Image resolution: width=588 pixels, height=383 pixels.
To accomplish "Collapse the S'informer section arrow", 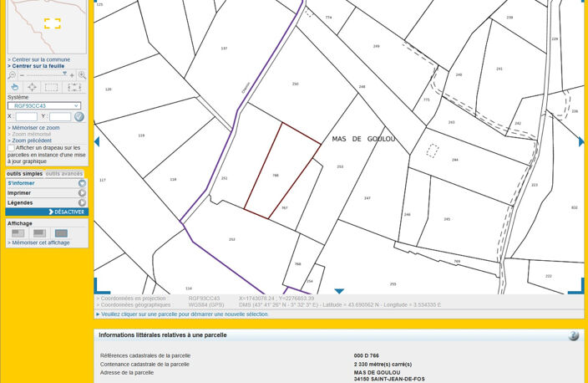I will point(82,183).
